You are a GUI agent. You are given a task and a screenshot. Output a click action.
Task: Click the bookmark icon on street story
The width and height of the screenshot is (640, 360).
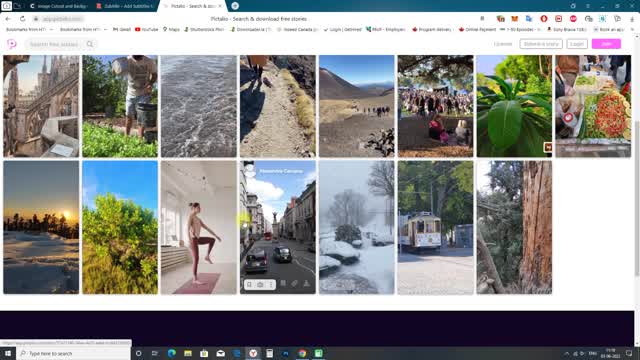pyautogui.click(x=249, y=284)
